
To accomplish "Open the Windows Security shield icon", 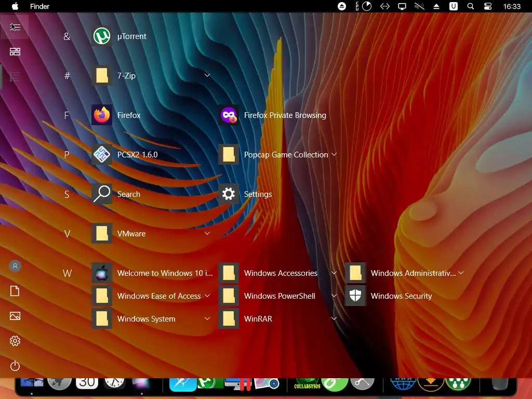I will [355, 296].
